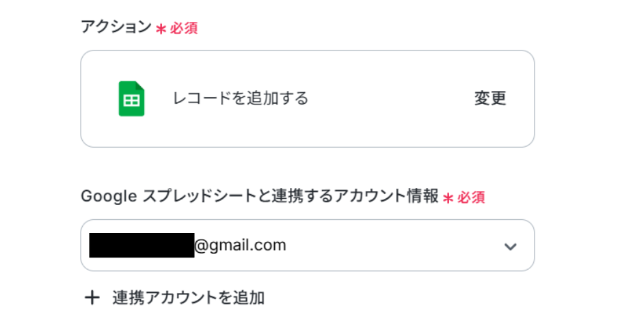Click the green Google Sheets icon
The height and width of the screenshot is (332, 644).
tap(131, 99)
